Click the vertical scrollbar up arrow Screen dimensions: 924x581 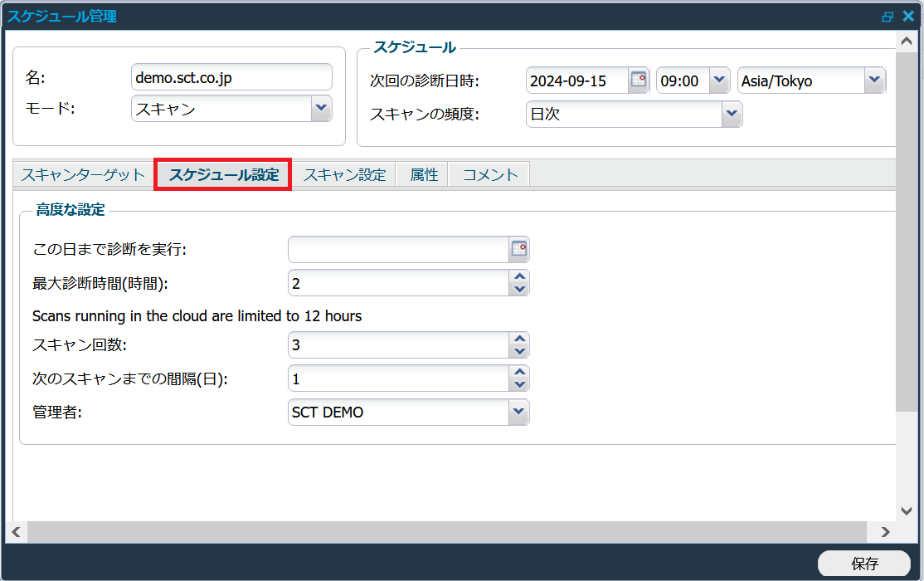[907, 41]
